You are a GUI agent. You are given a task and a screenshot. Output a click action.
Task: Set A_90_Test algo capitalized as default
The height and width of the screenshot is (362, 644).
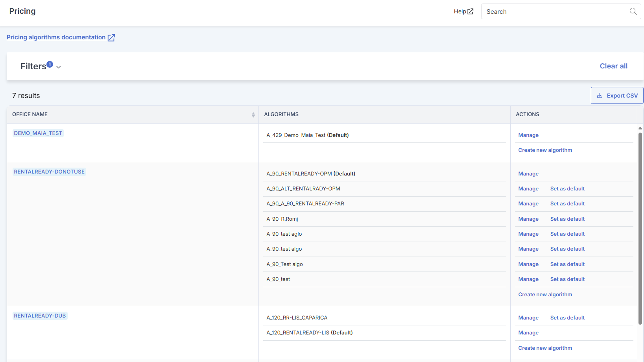(x=567, y=264)
